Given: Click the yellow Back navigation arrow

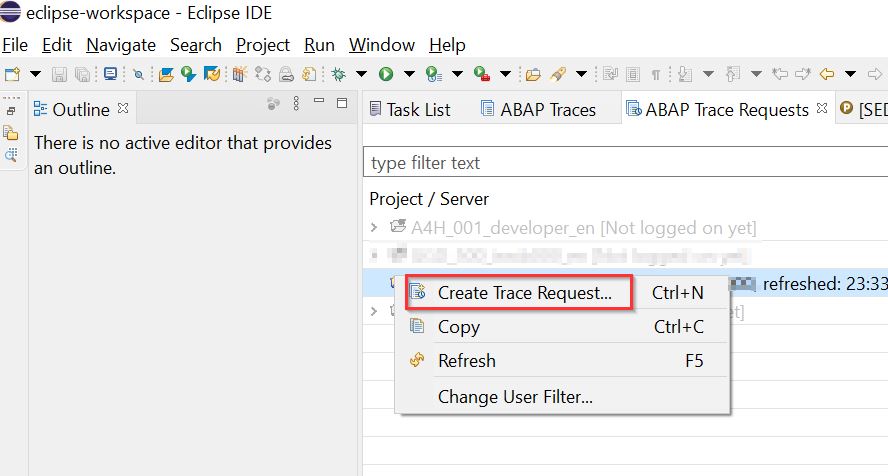Looking at the screenshot, I should pos(827,74).
